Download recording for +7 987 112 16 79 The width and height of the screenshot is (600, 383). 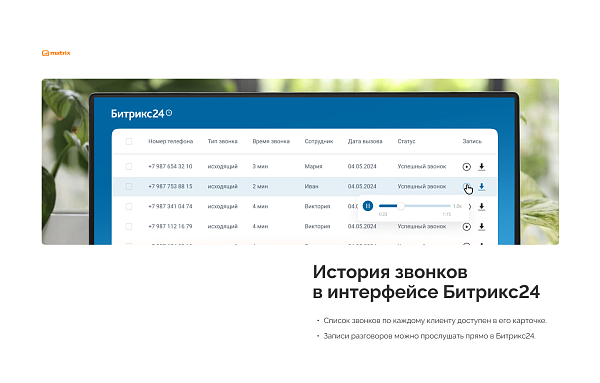click(481, 227)
